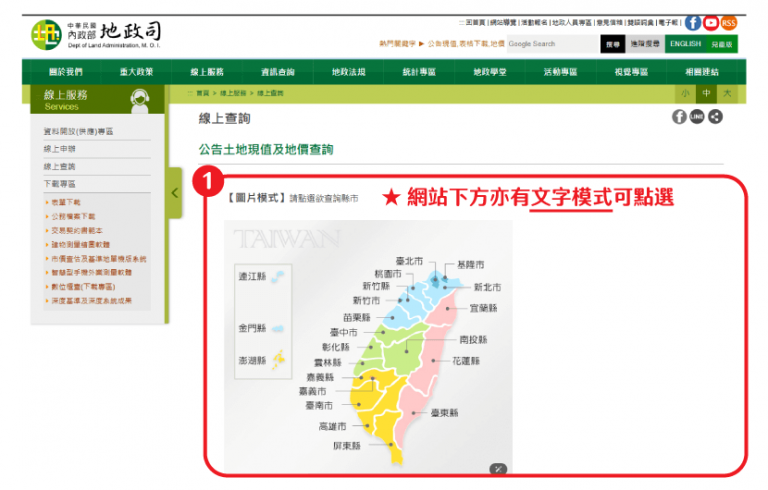Screen dimensions: 768x490
Task: Open the Facebook icon in top header
Action: [692, 23]
